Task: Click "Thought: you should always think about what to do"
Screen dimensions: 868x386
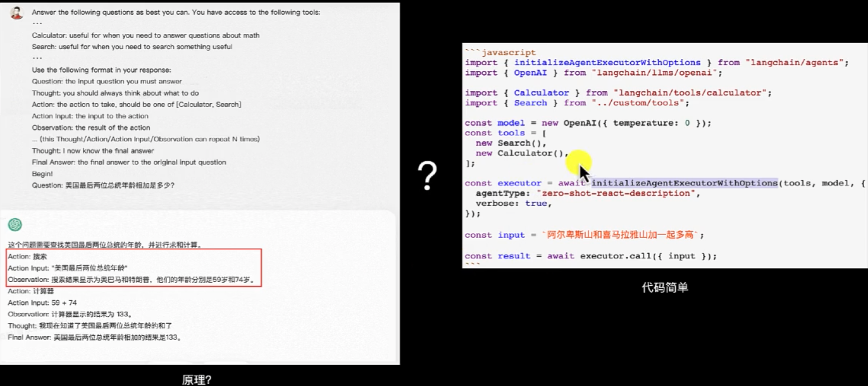Action: pos(115,93)
